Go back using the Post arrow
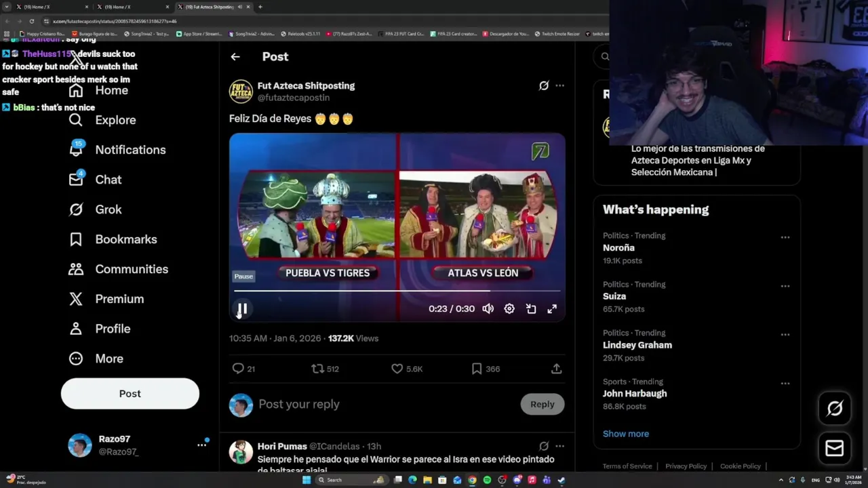 pyautogui.click(x=235, y=57)
